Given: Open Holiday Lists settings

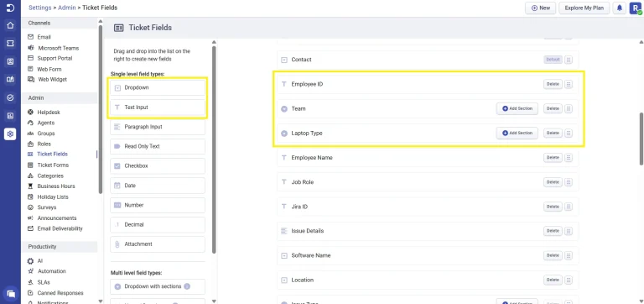Looking at the screenshot, I should coord(53,197).
